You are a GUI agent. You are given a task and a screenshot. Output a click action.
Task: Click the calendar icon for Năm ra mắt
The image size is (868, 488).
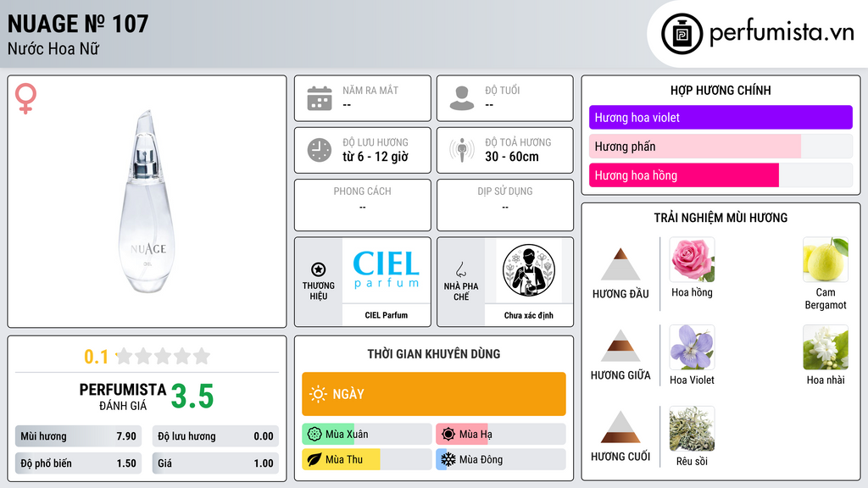(320, 98)
